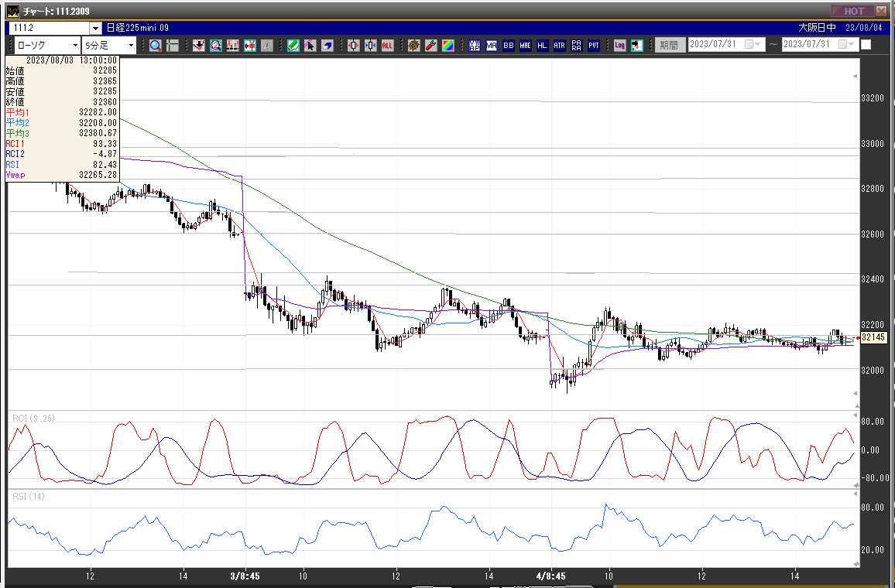This screenshot has height=588, width=895.
Task: Toggle the BB Bollinger Bands indicator
Action: 509,46
